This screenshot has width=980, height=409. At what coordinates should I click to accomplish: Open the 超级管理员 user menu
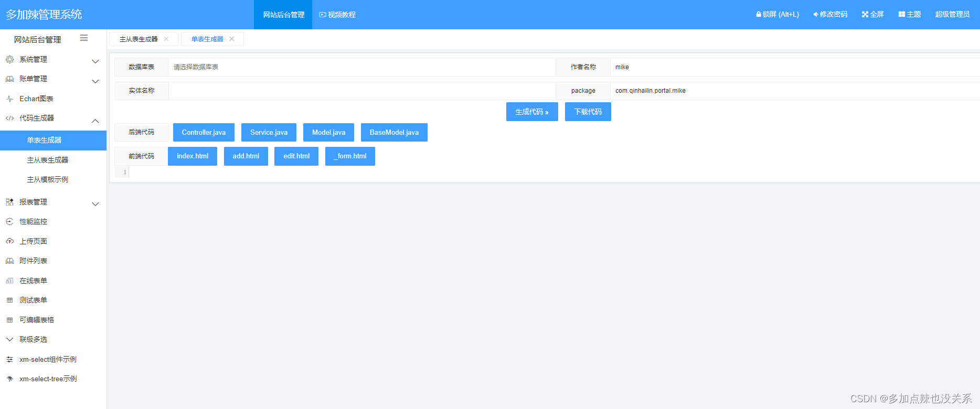coord(952,14)
